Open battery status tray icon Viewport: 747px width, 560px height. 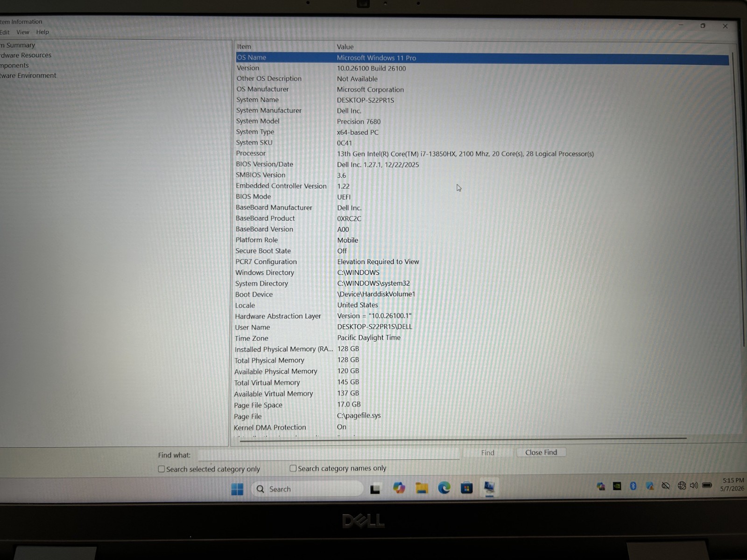[707, 485]
